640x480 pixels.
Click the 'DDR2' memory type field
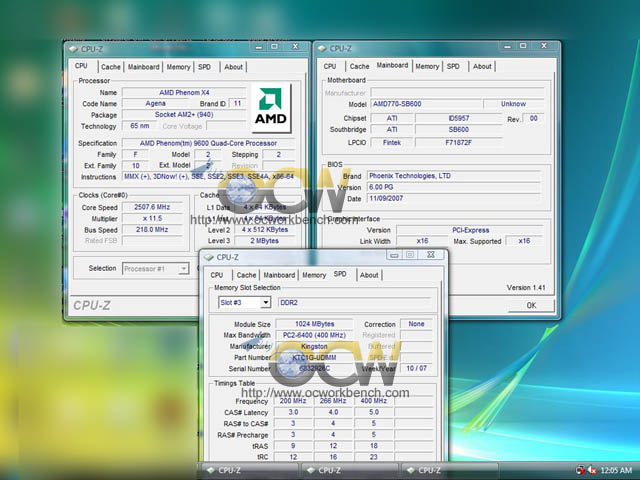pyautogui.click(x=354, y=302)
